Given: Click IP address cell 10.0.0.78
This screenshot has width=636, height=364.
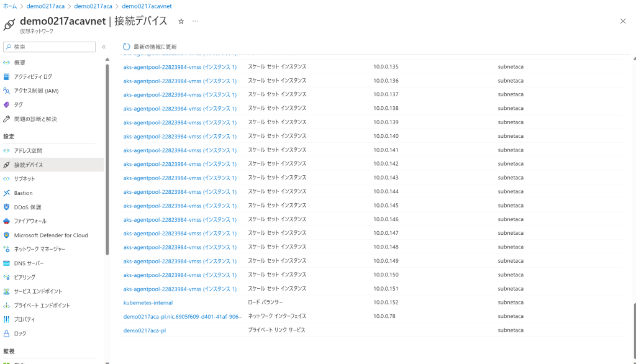Looking at the screenshot, I should (384, 316).
